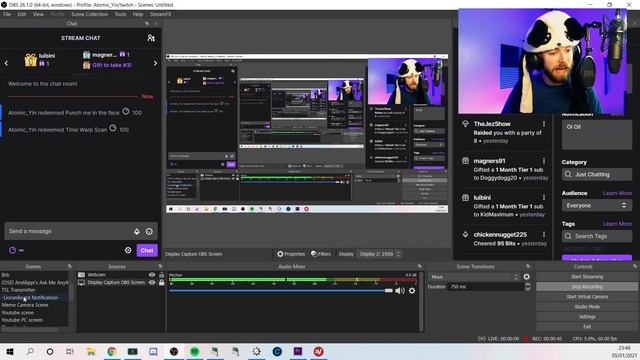Open the Scene Collection menu
The image size is (640, 360).
89,14
